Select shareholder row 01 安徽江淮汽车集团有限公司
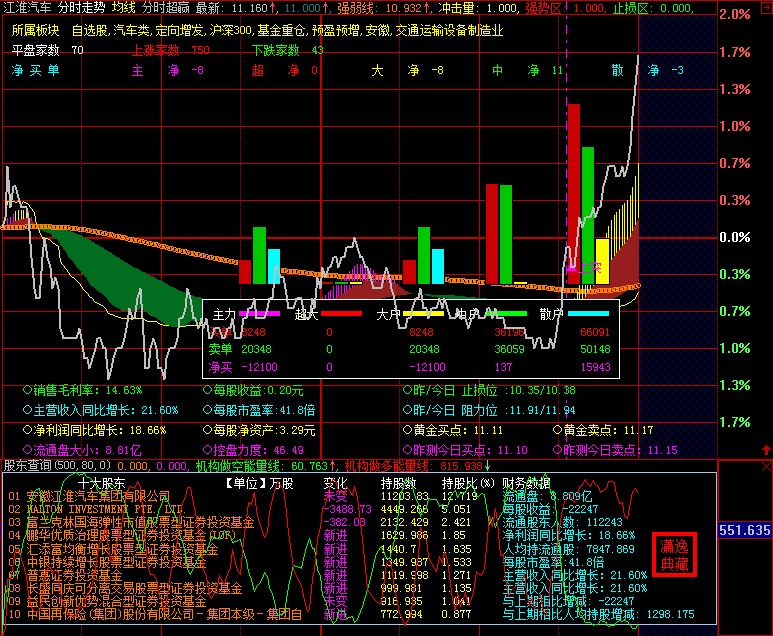Viewport: 773px width, 636px height. click(89, 496)
